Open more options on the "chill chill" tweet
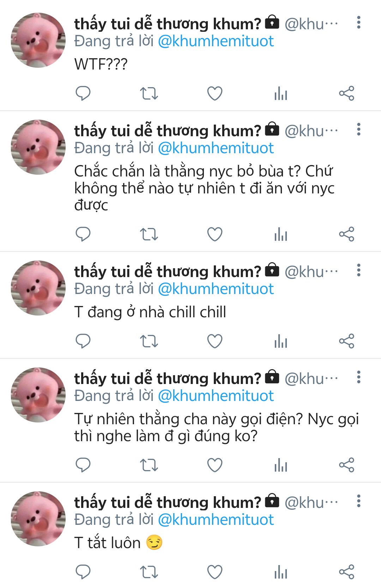This screenshot has width=381, height=588. [359, 270]
